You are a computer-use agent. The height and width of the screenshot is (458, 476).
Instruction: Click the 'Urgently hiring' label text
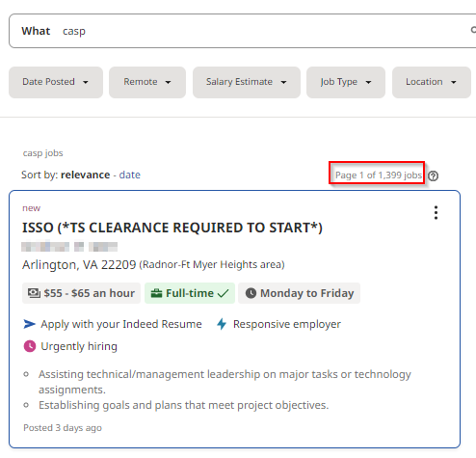79,346
